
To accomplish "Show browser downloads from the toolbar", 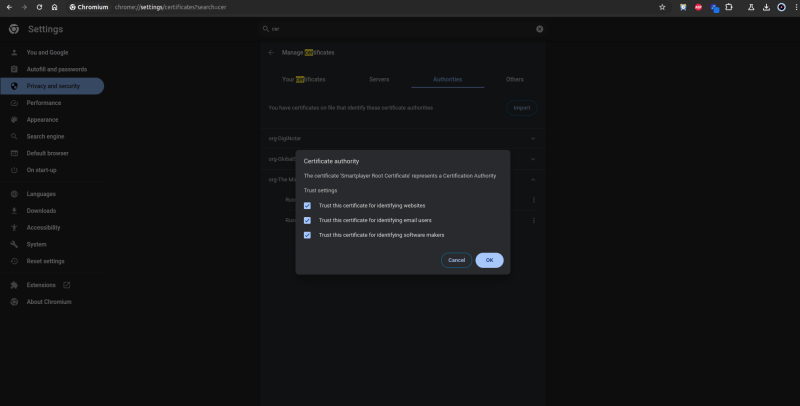I will [x=766, y=7].
